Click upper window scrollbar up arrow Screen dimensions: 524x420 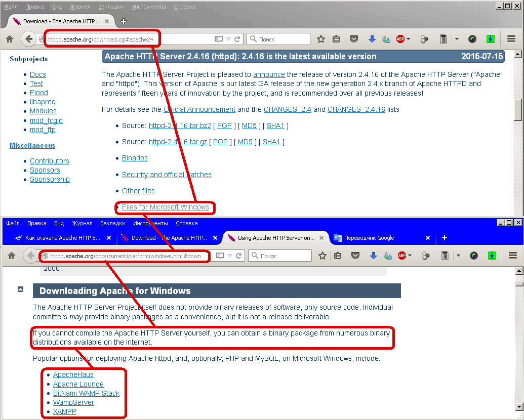coord(517,54)
